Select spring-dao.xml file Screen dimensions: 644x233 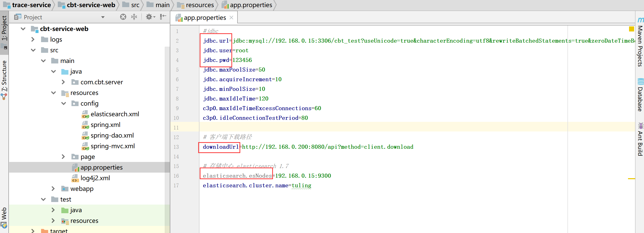pyautogui.click(x=108, y=135)
